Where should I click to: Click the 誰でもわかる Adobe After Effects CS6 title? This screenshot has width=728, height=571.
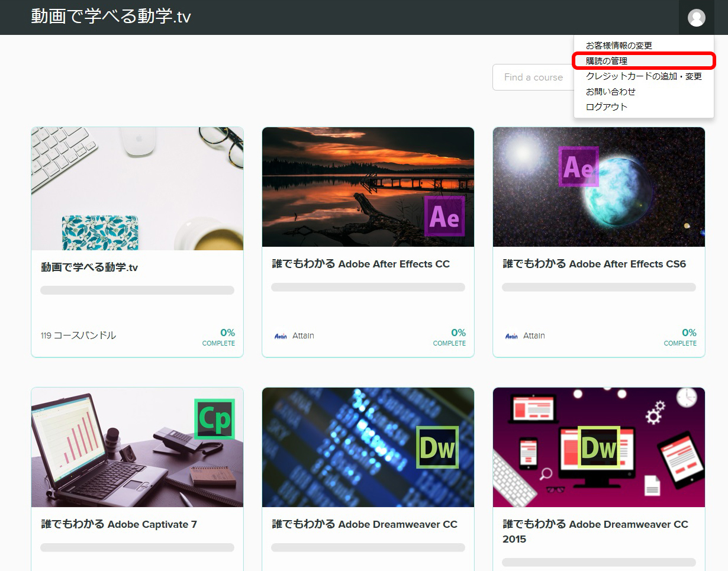coord(594,264)
